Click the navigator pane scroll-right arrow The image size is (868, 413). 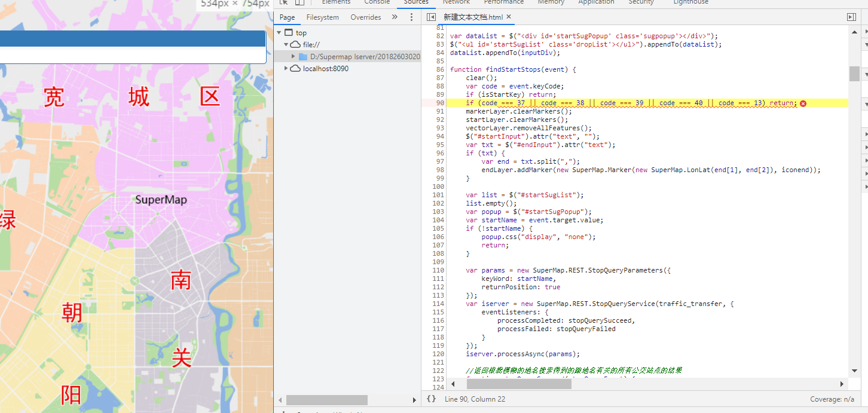(414, 400)
